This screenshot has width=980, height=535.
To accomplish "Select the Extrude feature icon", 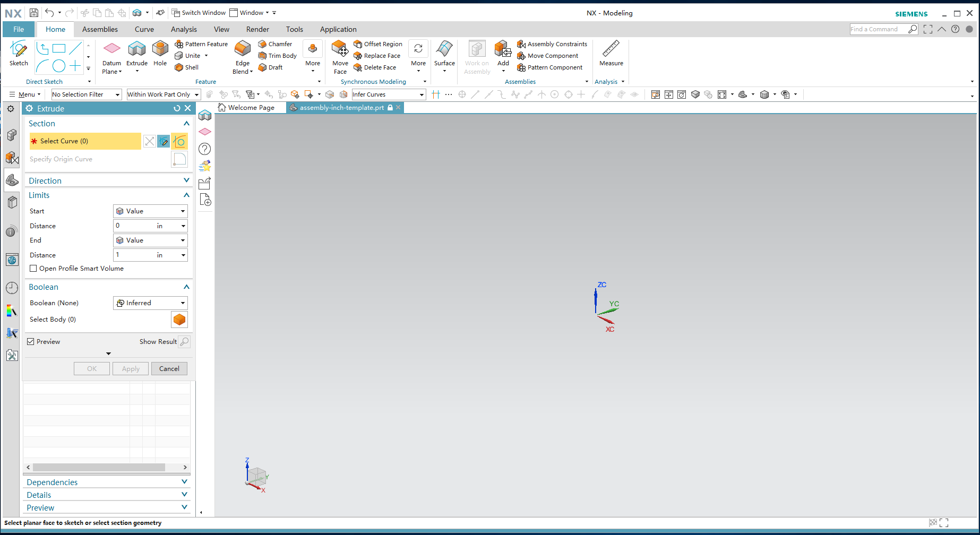I will (x=137, y=54).
